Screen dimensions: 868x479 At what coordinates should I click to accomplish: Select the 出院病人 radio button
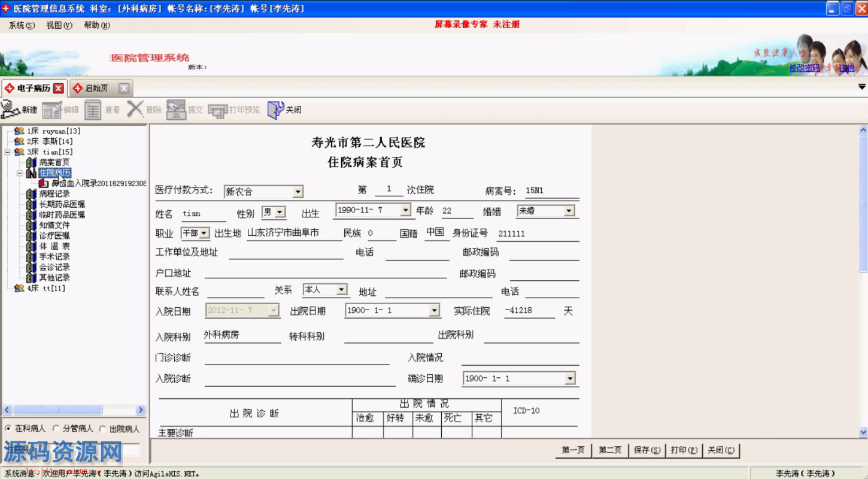click(102, 429)
